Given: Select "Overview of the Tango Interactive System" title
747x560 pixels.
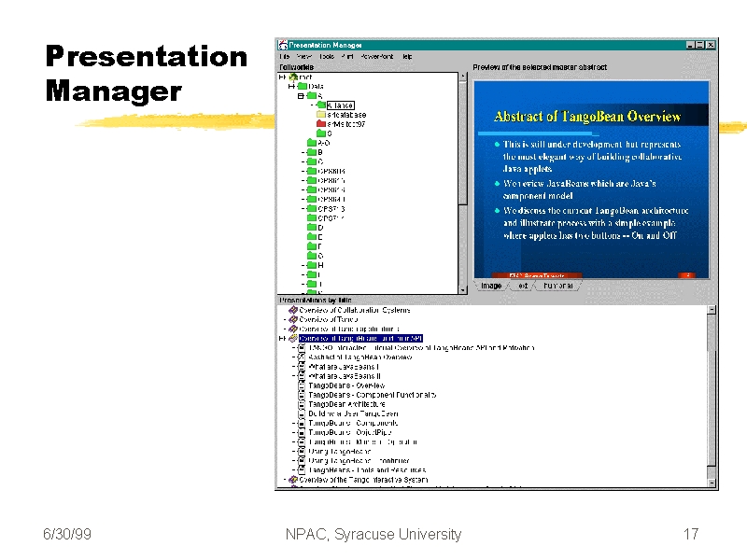Looking at the screenshot, I should [x=363, y=480].
